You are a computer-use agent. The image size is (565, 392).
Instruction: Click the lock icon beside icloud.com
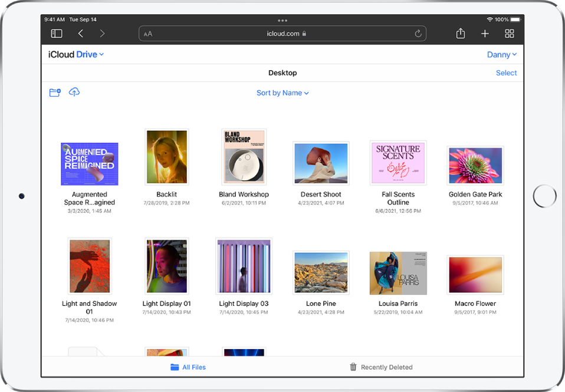[304, 33]
